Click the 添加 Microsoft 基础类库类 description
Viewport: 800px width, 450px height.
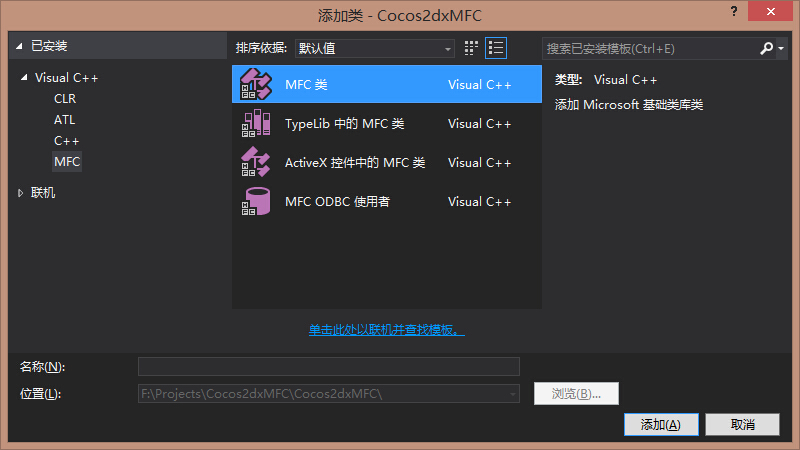[629, 105]
